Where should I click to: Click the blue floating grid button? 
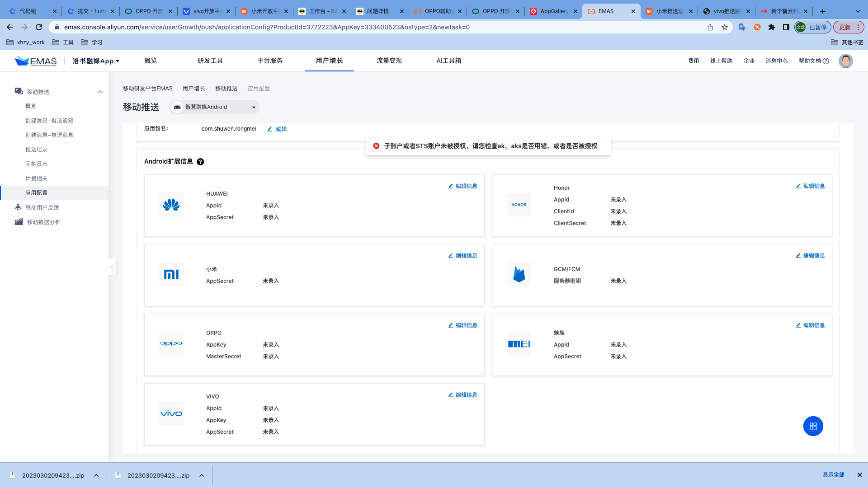pos(813,426)
